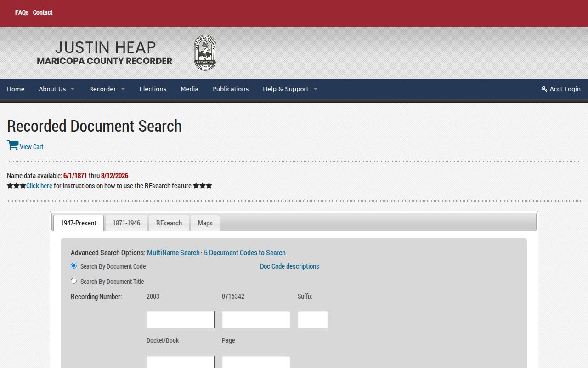Expand the About Us dropdown arrow

(x=73, y=89)
